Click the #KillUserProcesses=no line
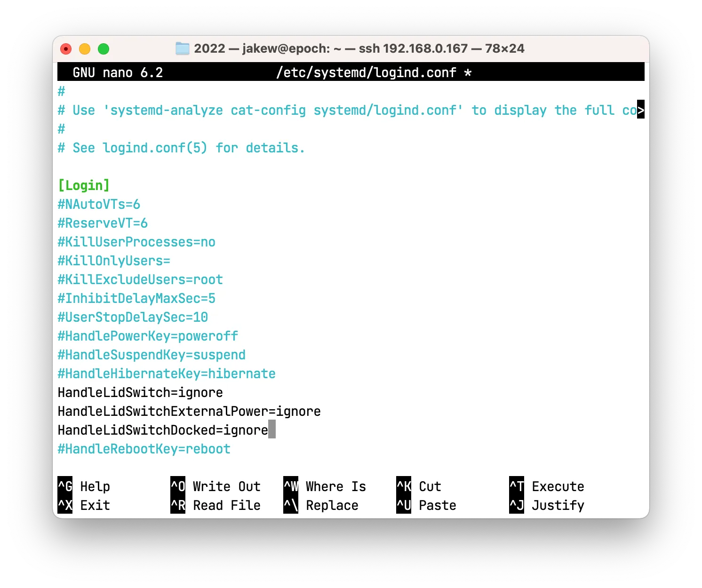The height and width of the screenshot is (588, 702). pyautogui.click(x=136, y=242)
